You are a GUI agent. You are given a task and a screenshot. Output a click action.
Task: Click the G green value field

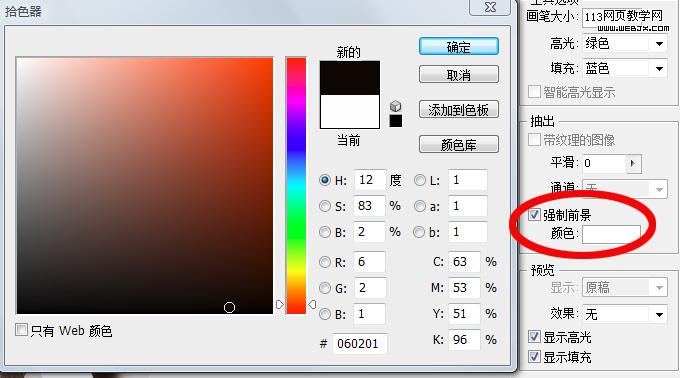pos(369,288)
